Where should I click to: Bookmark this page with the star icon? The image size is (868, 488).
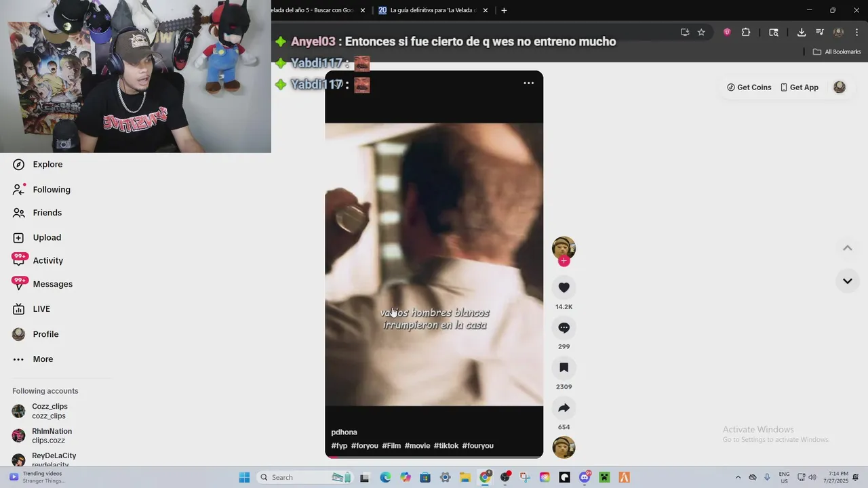click(701, 32)
